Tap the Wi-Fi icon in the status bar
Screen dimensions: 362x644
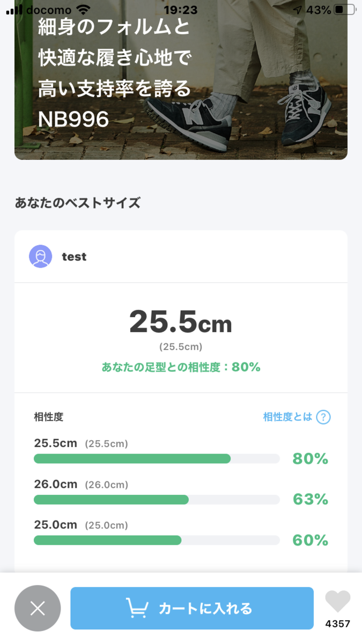pyautogui.click(x=83, y=10)
